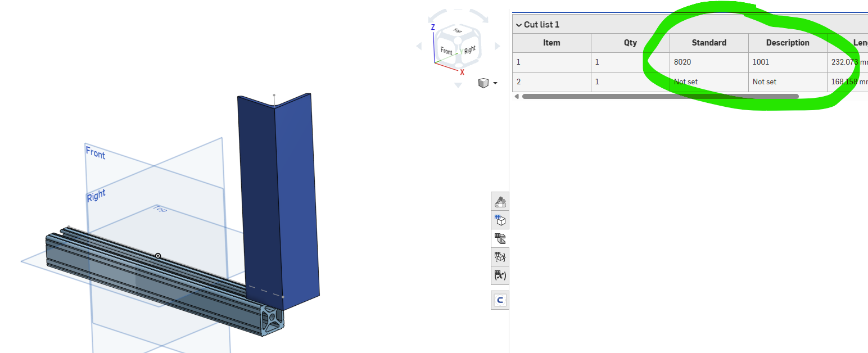This screenshot has height=353, width=868.
Task: Click the blue C panel icon
Action: pos(500,301)
